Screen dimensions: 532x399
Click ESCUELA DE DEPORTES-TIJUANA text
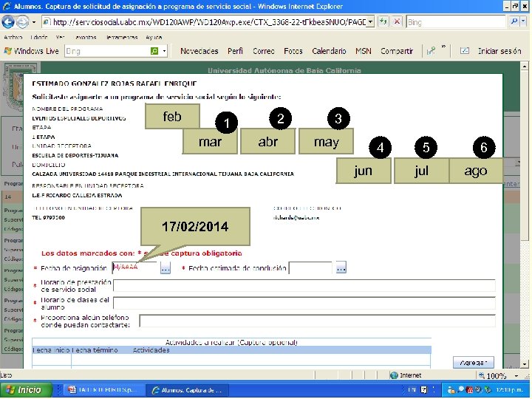pyautogui.click(x=75, y=155)
